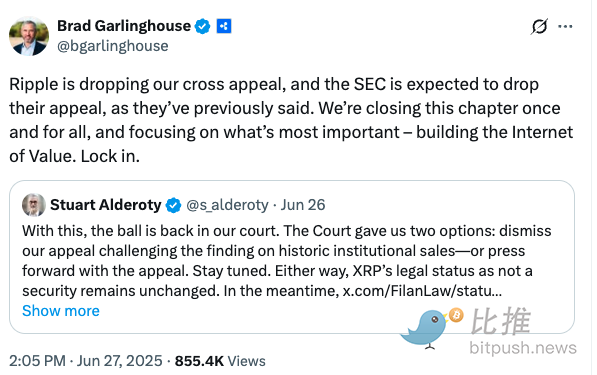Click the blue bird bitpush watermark logo
This screenshot has width=597, height=375.
click(425, 329)
